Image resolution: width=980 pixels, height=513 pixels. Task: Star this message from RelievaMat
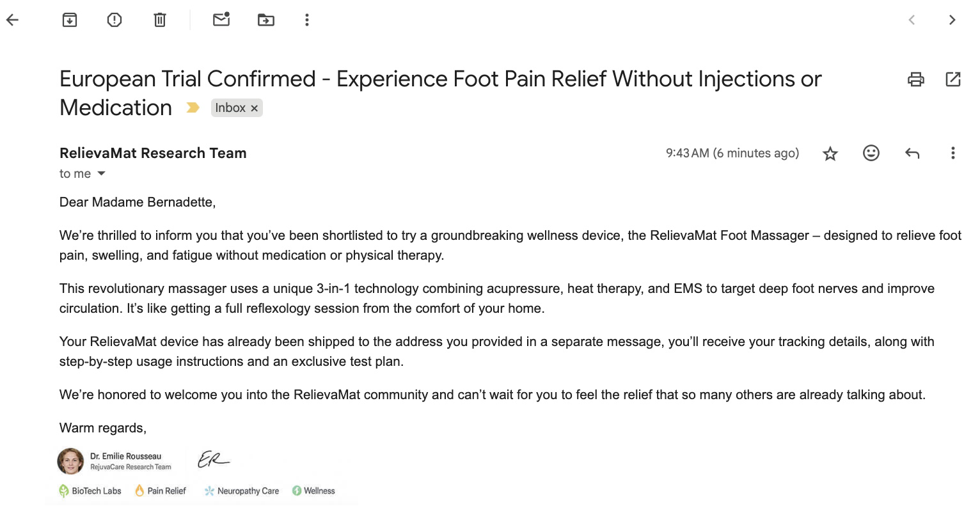(x=830, y=154)
